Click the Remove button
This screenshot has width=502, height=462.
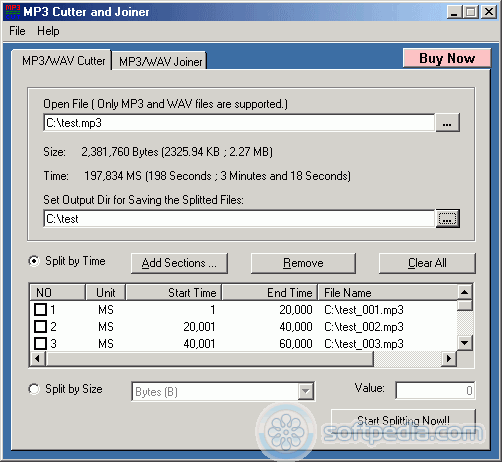(x=303, y=263)
